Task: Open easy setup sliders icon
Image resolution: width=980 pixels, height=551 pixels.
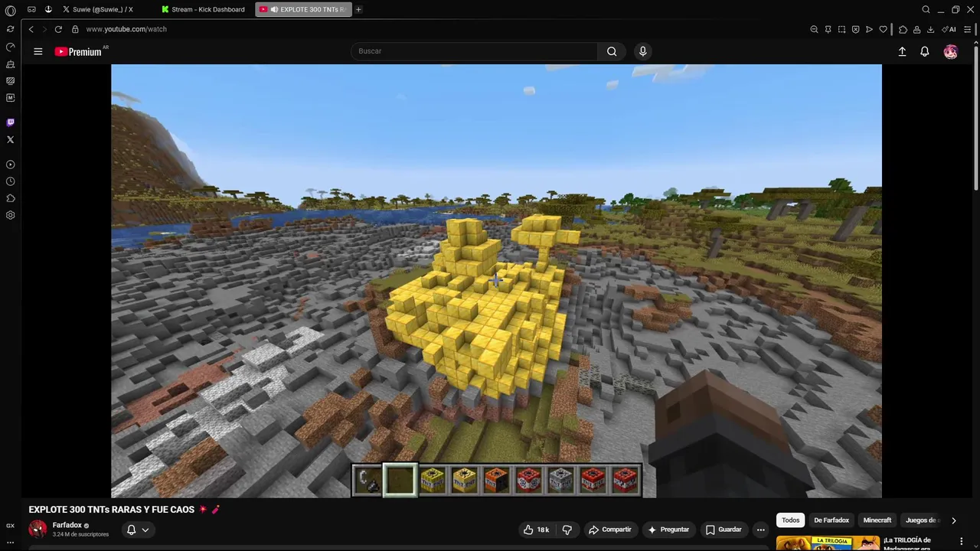Action: click(x=968, y=29)
